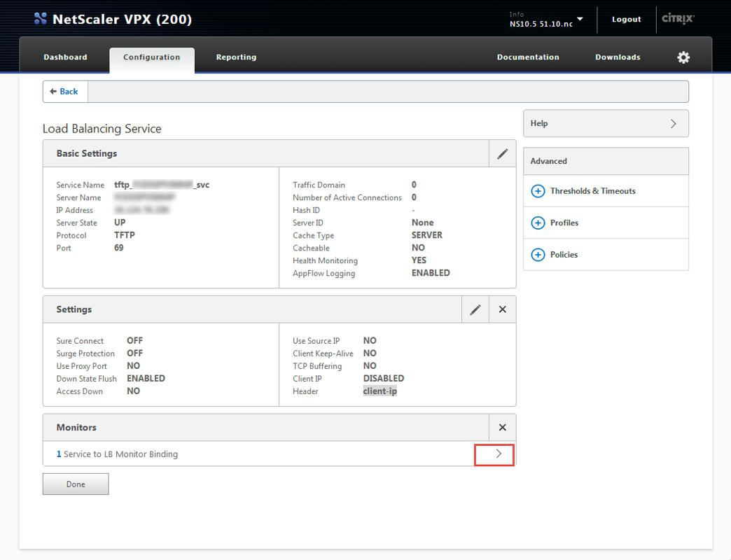Expand the Help panel chevron

coord(673,124)
